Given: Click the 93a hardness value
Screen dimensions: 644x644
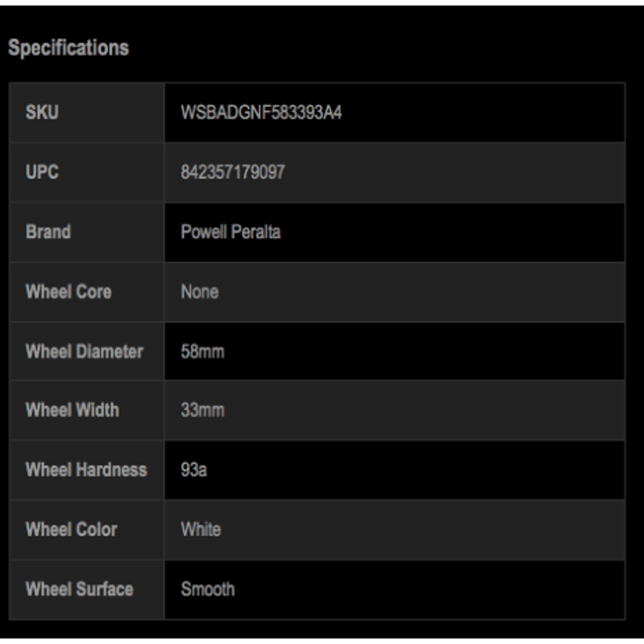Looking at the screenshot, I should click(x=194, y=470).
